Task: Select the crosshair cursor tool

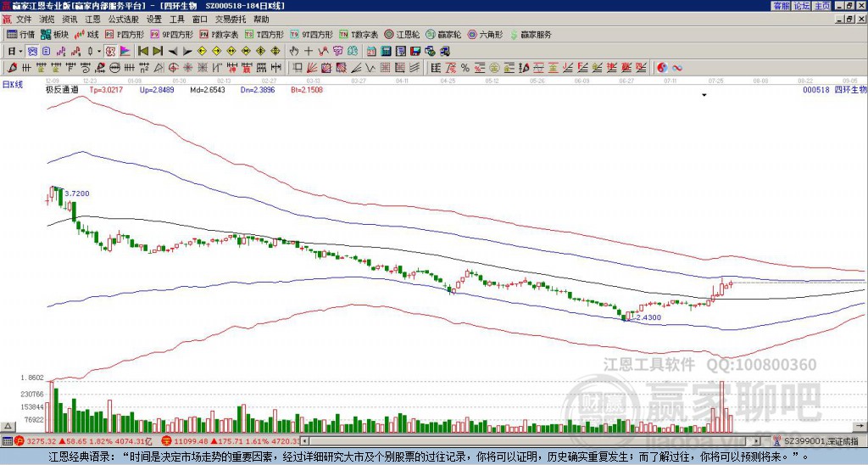Action: (x=309, y=52)
